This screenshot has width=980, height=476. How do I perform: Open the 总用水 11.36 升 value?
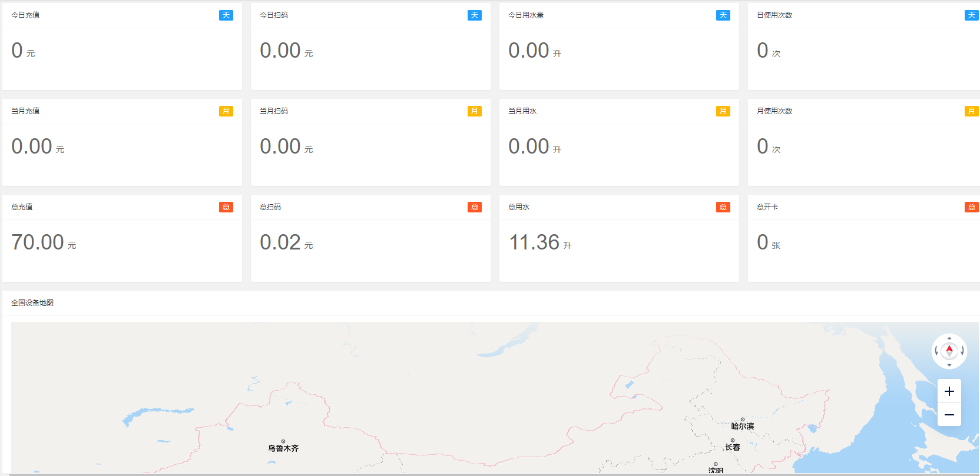(x=540, y=242)
